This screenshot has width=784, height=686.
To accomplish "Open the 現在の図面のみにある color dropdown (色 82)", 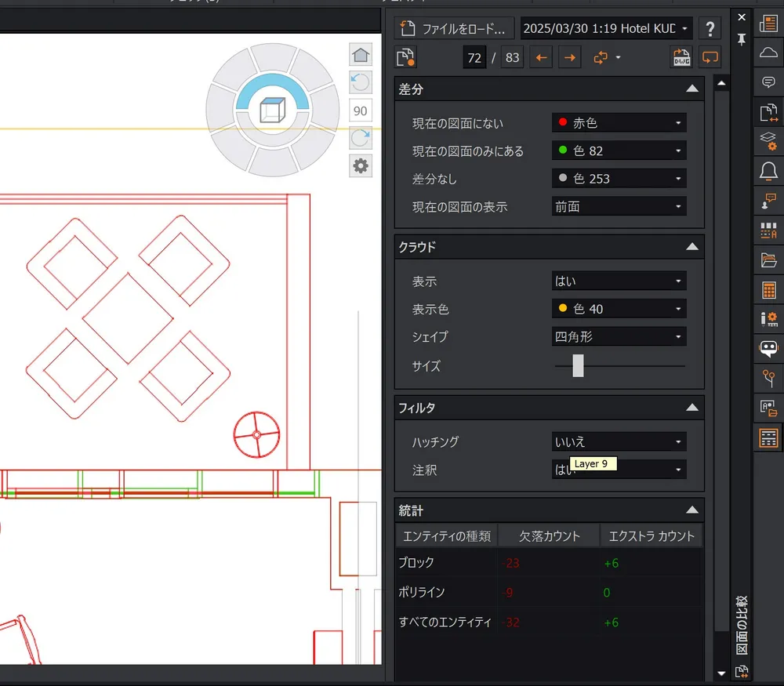I will click(x=619, y=151).
